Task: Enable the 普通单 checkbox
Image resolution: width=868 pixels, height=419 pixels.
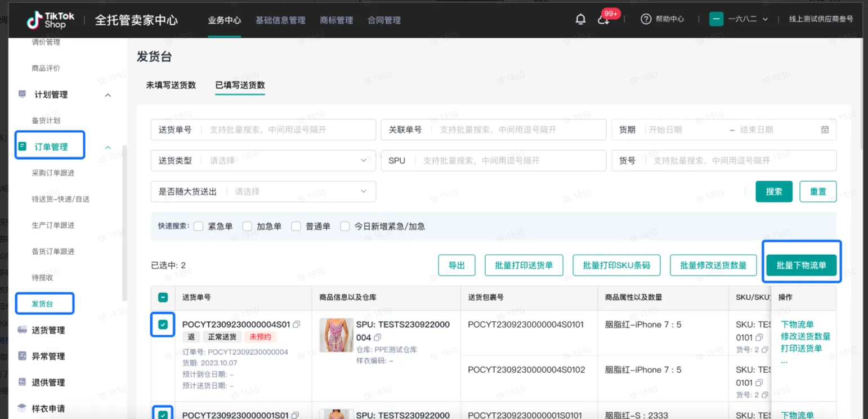Action: (x=296, y=227)
